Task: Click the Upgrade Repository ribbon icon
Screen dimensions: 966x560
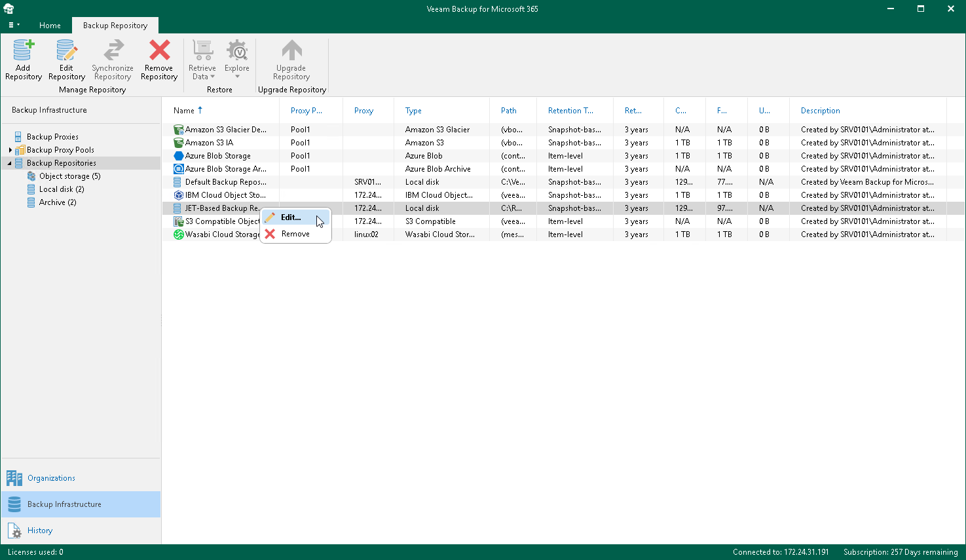Action: 291,50
